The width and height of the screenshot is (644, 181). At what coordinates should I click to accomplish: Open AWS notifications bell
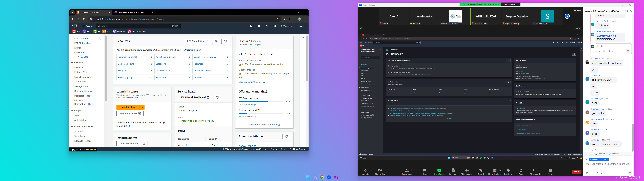[x=259, y=26]
